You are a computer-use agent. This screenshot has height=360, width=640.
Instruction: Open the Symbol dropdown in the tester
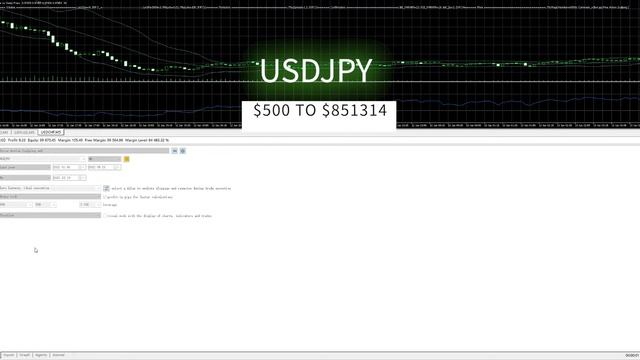(43, 159)
